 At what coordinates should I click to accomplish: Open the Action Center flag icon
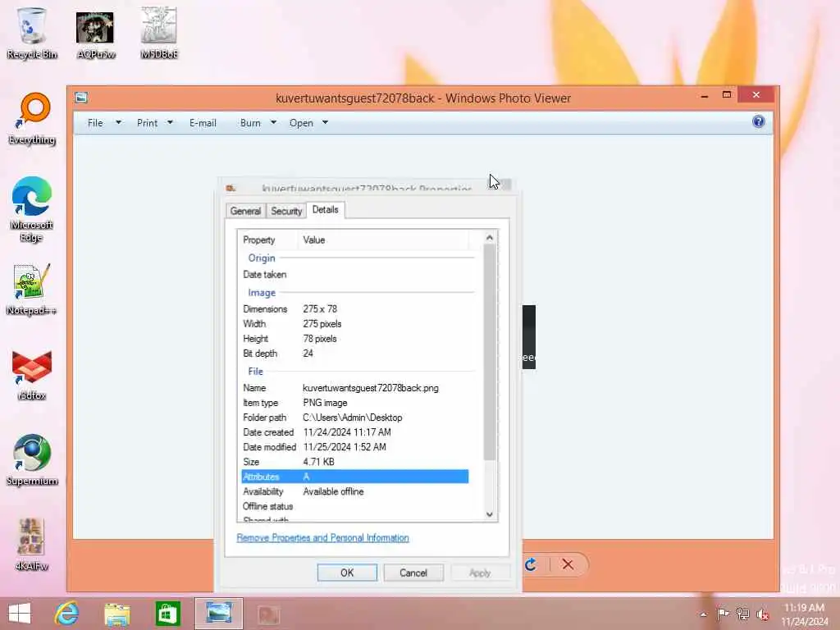723,614
